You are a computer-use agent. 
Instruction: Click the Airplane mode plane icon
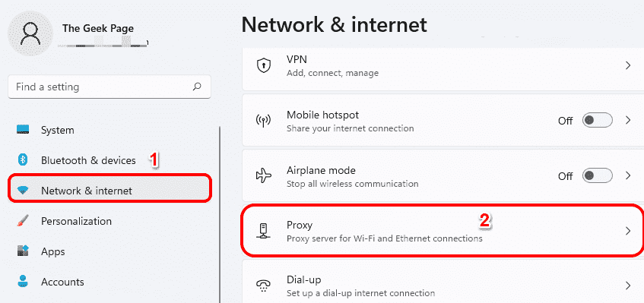pos(263,175)
